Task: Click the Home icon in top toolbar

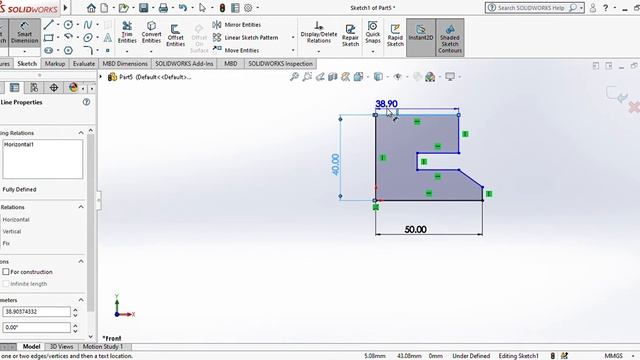Action: (x=91, y=8)
